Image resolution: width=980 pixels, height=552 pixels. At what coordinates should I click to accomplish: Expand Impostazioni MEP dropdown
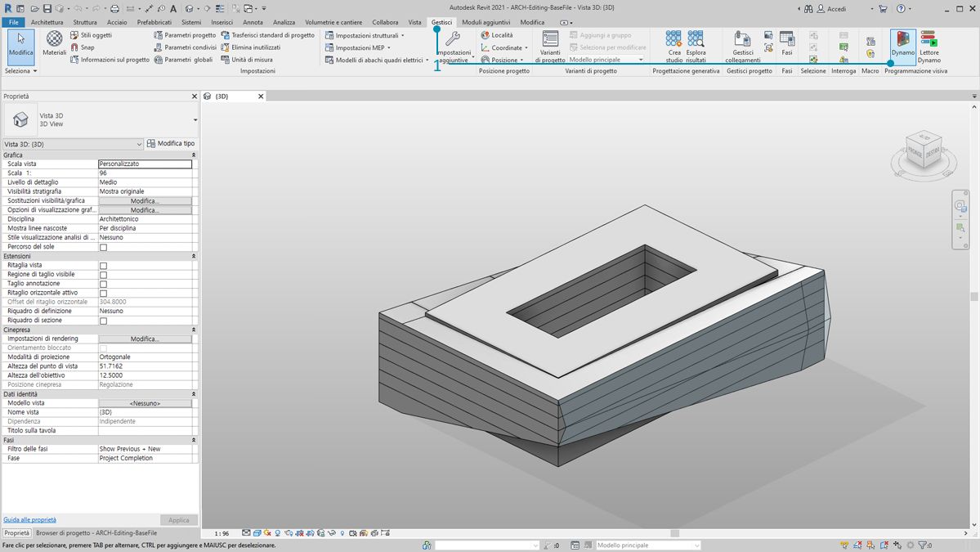point(389,47)
